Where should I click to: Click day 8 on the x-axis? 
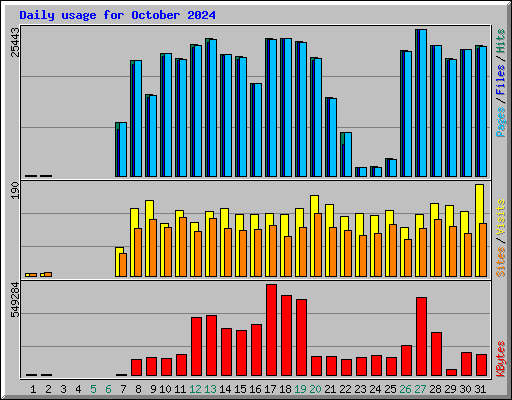(138, 389)
